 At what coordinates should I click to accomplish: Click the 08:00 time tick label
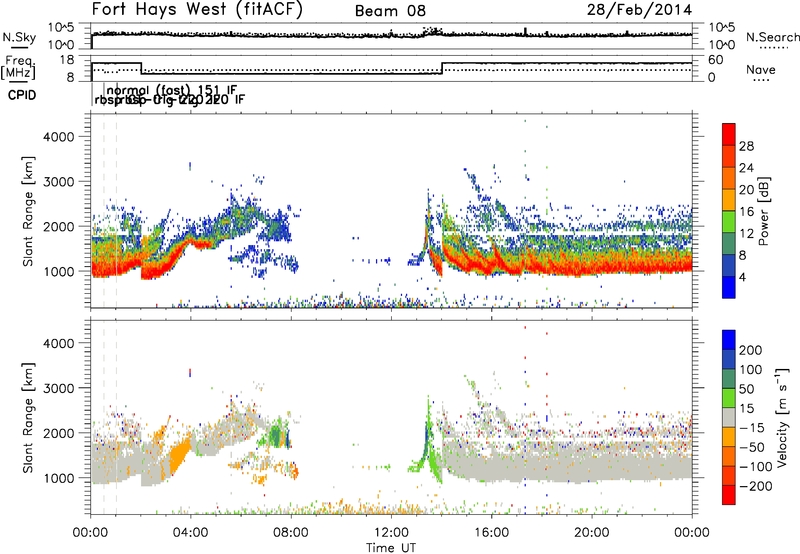tap(291, 533)
